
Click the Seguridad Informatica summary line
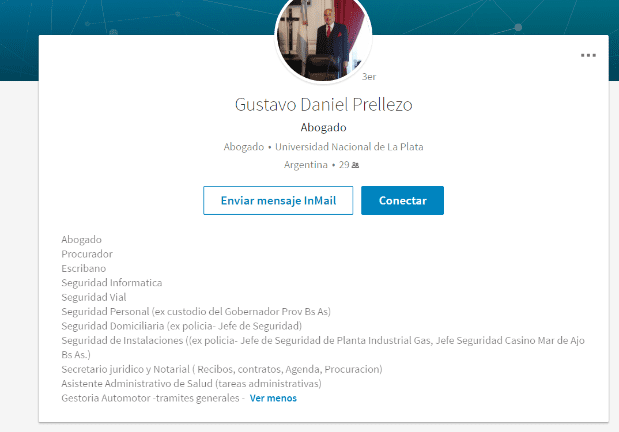click(111, 283)
